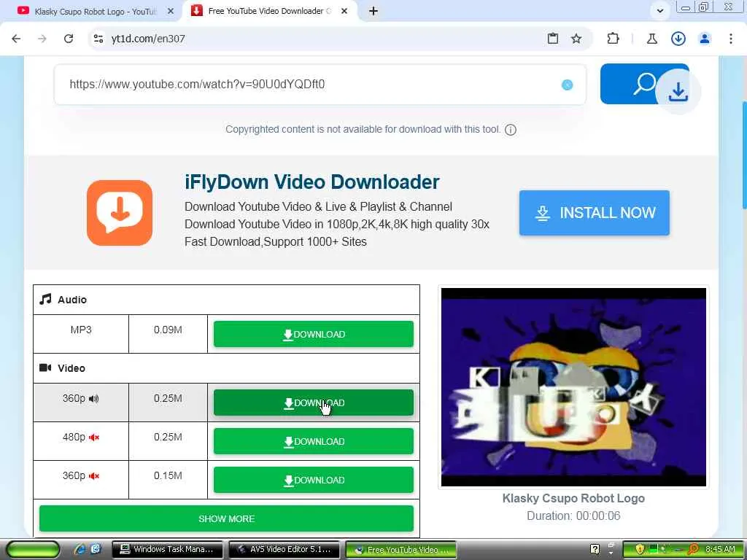This screenshot has width=747, height=560.
Task: Open the iFlyDown Video Downloader heading link
Action: (312, 182)
